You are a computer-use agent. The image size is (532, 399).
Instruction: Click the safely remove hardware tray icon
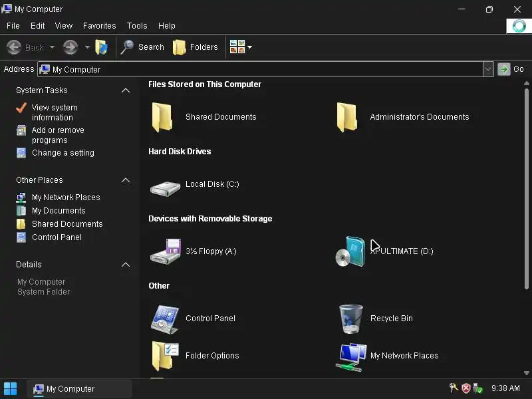coord(477,388)
